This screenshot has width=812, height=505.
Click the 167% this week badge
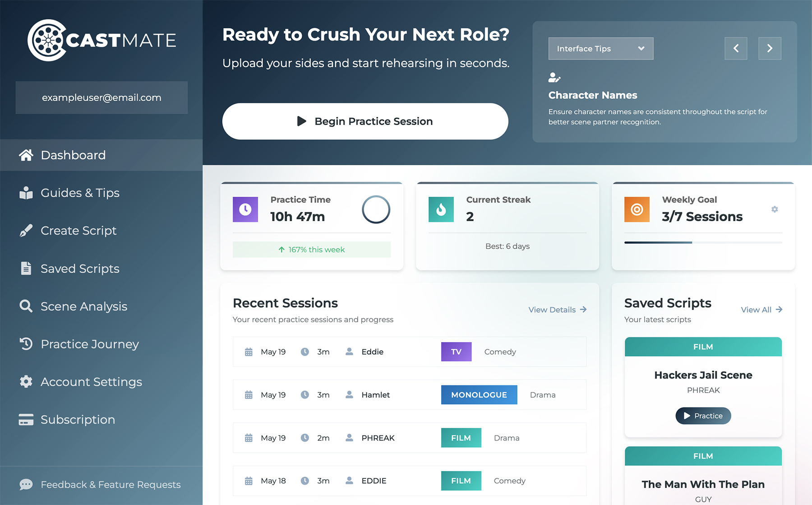click(x=311, y=250)
